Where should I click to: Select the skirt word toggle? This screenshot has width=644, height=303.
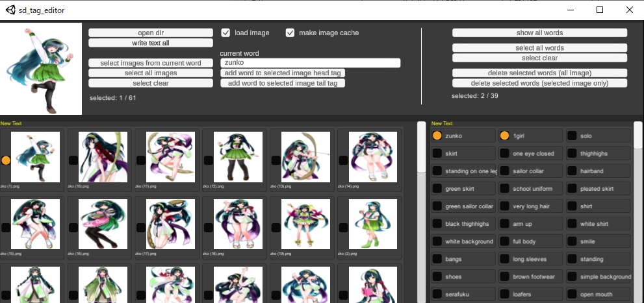point(437,153)
